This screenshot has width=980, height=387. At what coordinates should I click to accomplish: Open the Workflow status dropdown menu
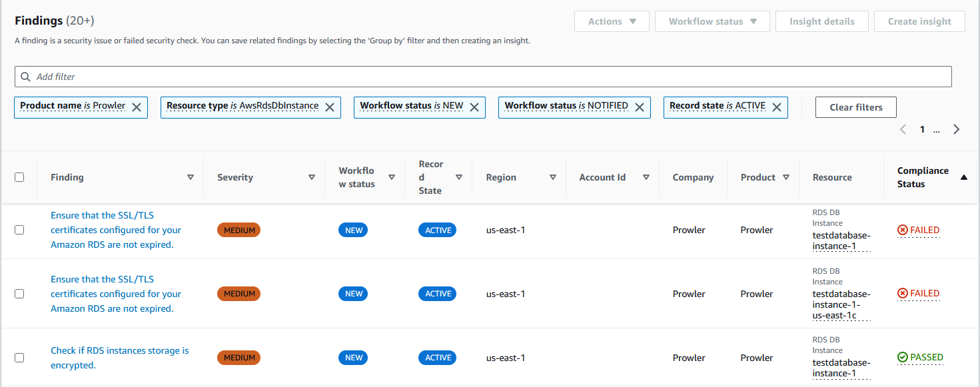(x=712, y=21)
